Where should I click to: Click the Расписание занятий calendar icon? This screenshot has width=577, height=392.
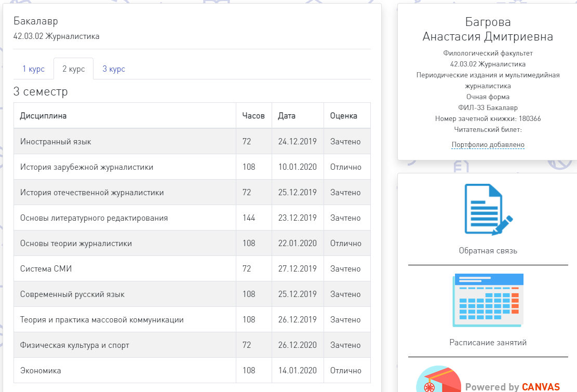[x=488, y=300]
